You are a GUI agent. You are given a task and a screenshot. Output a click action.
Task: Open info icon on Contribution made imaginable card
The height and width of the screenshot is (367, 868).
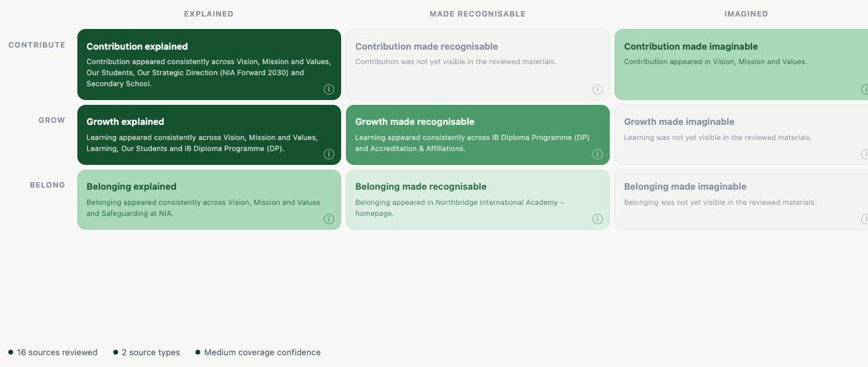(865, 90)
